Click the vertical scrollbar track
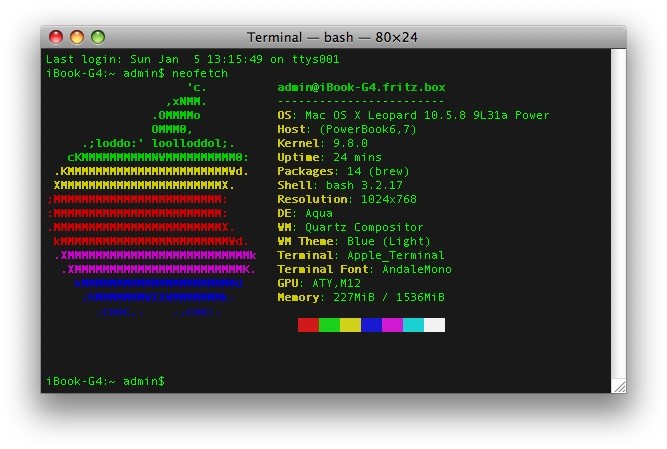 tap(619, 214)
